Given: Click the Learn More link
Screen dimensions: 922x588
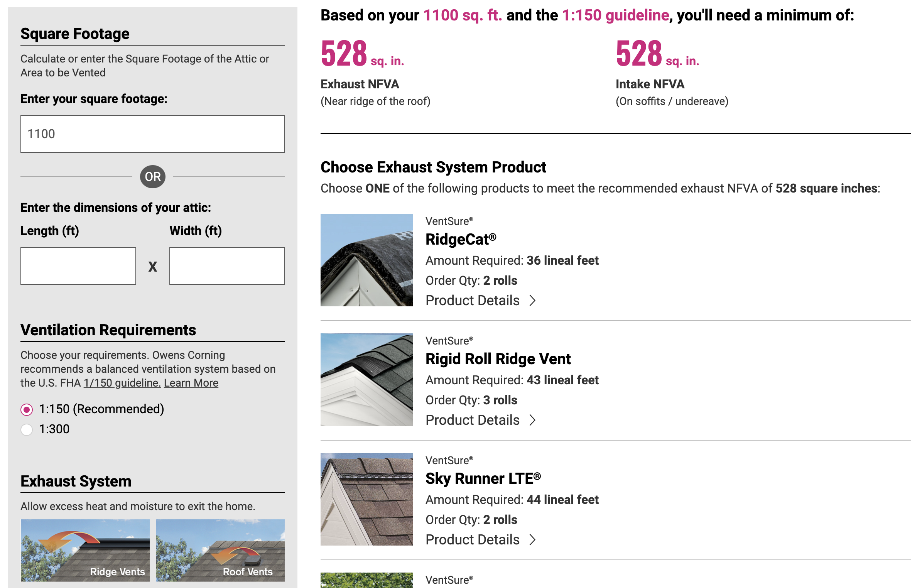Looking at the screenshot, I should tap(191, 382).
